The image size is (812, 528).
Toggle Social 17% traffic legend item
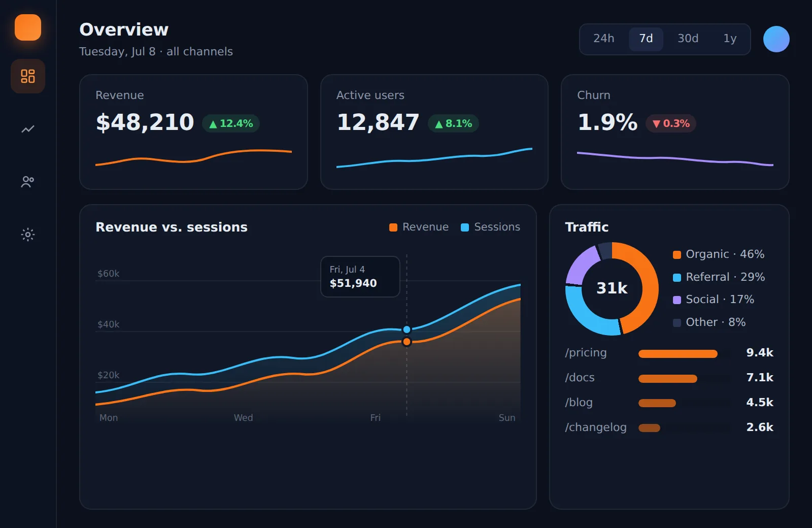pos(714,300)
